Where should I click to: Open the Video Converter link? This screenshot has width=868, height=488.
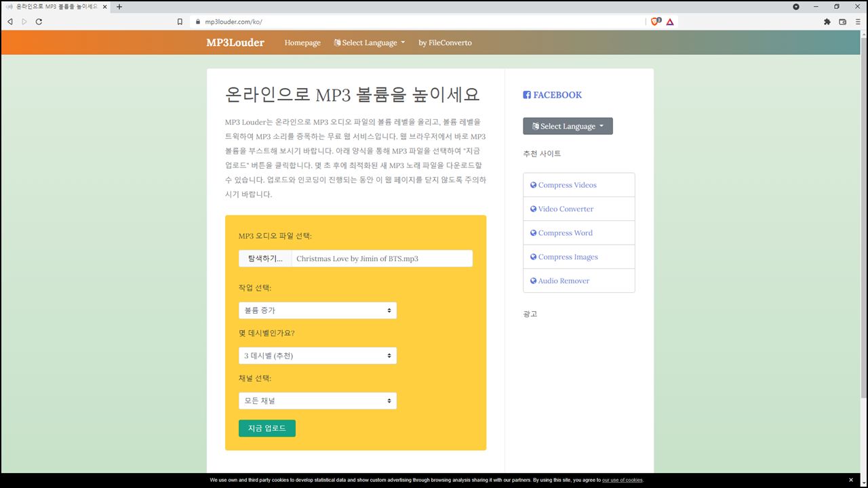point(566,209)
